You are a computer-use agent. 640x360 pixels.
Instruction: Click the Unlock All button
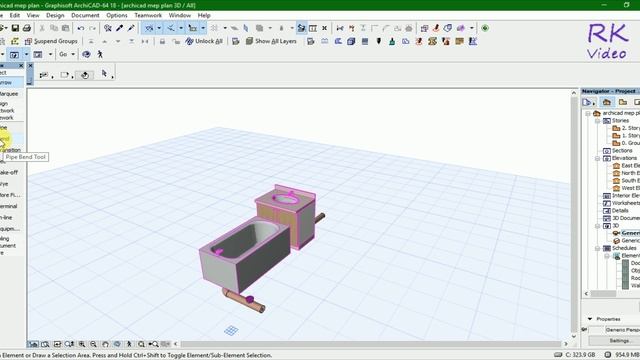click(x=204, y=41)
